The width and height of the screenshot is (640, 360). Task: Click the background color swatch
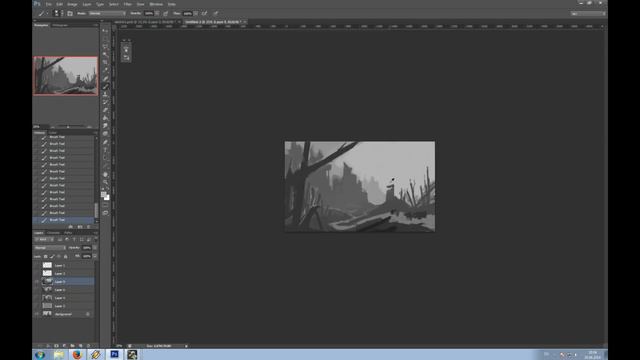[107, 198]
